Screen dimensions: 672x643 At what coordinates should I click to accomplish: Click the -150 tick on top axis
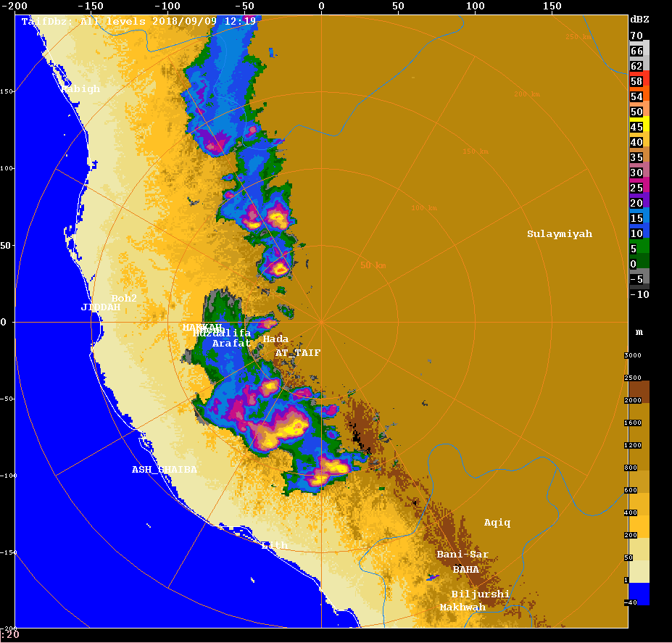91,6
